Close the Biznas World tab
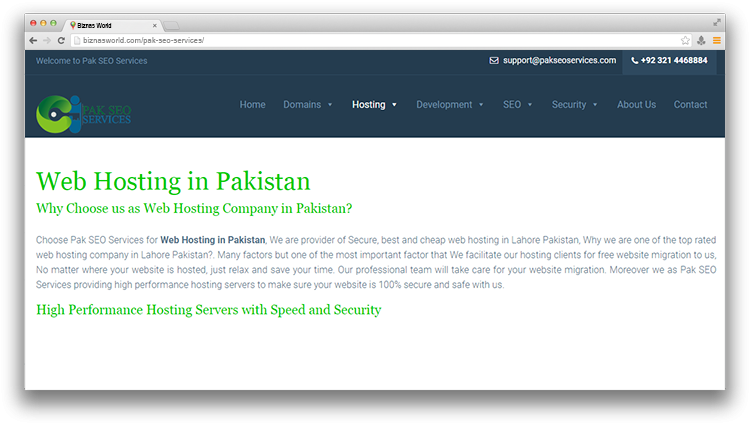The height and width of the screenshot is (425, 750). pyautogui.click(x=153, y=24)
